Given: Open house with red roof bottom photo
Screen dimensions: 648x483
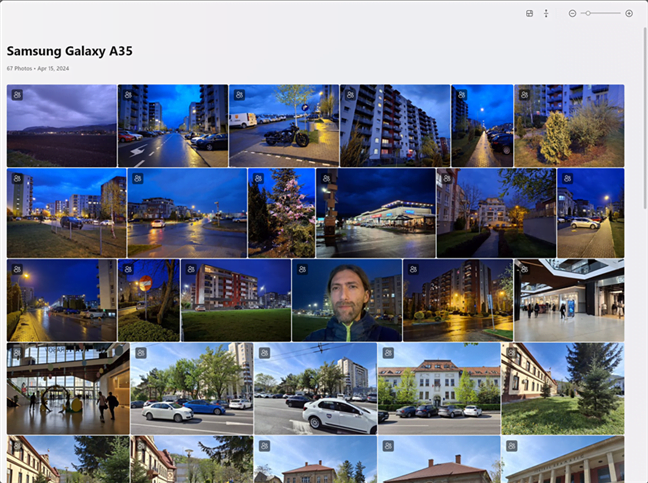Looking at the screenshot, I should (x=315, y=459).
